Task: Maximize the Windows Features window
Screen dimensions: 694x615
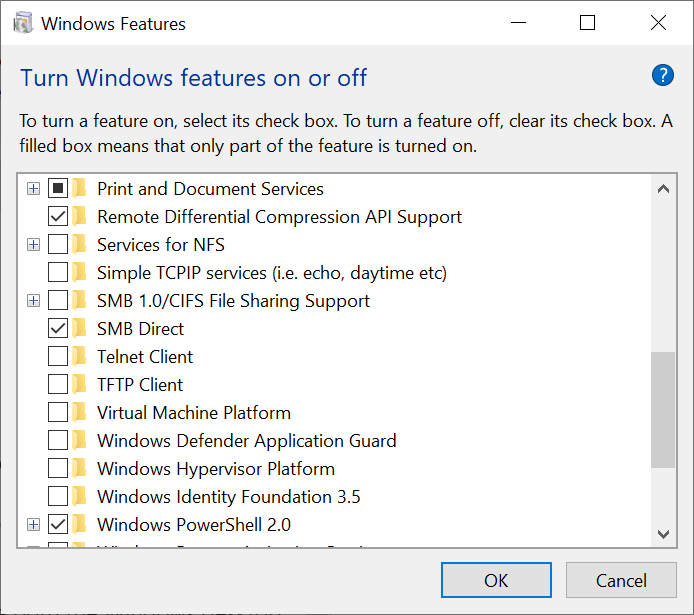Action: 587,23
